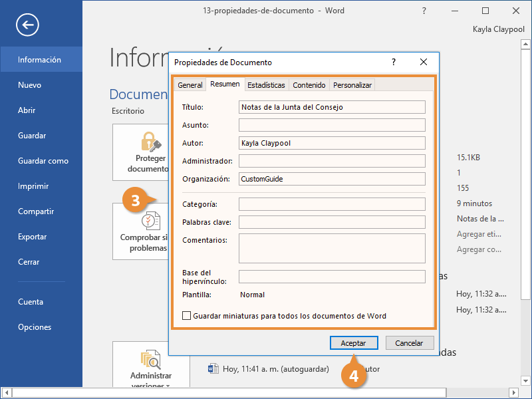Enable Guardar miniaturas checkbox

pyautogui.click(x=187, y=316)
